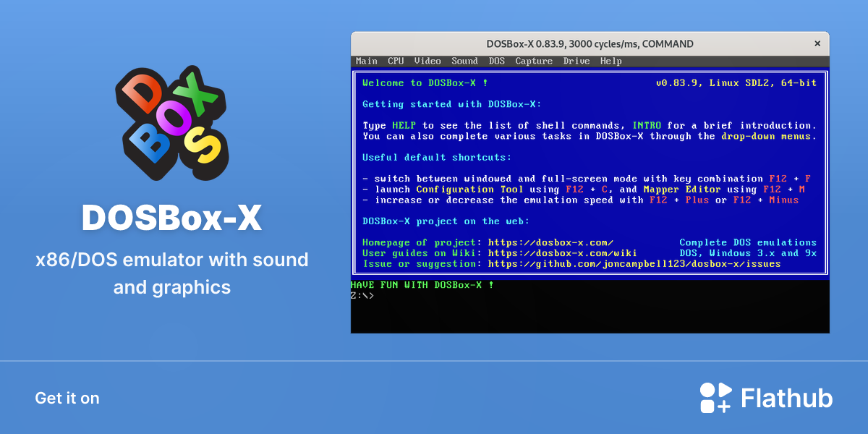The height and width of the screenshot is (434, 868).
Task: Click the Flathub logo icon
Action: coord(715,398)
